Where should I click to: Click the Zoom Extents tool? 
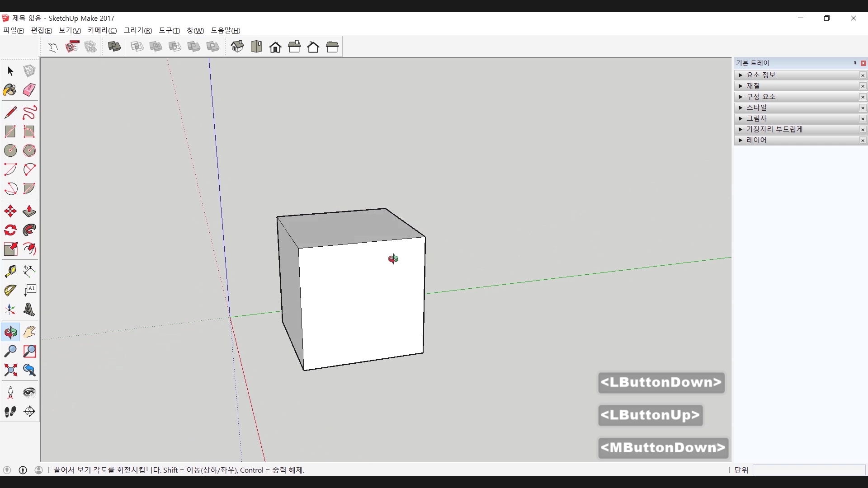10,371
